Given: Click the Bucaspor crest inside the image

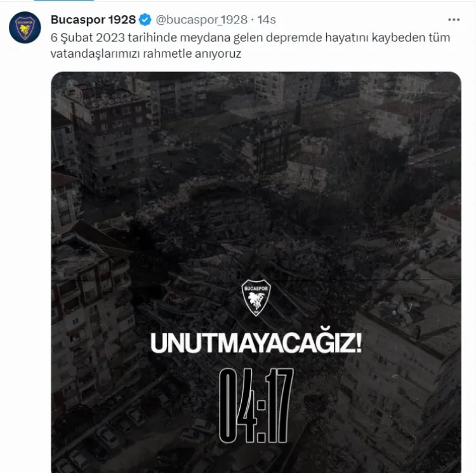Looking at the screenshot, I should pos(256,298).
